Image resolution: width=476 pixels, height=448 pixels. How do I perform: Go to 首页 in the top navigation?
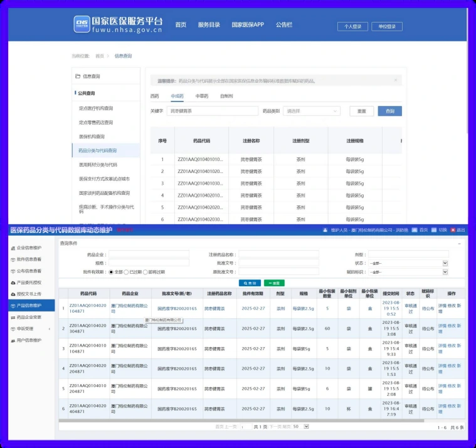[x=181, y=25]
